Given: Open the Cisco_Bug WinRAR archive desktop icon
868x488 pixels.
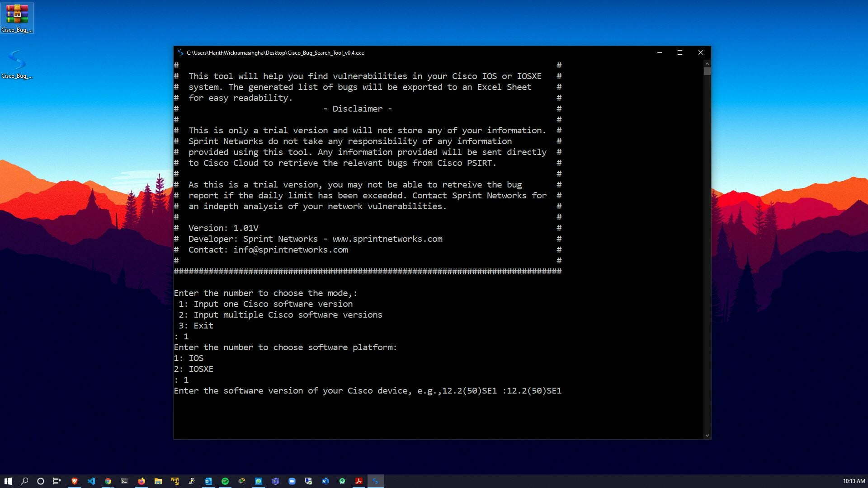Looking at the screenshot, I should 17,18.
